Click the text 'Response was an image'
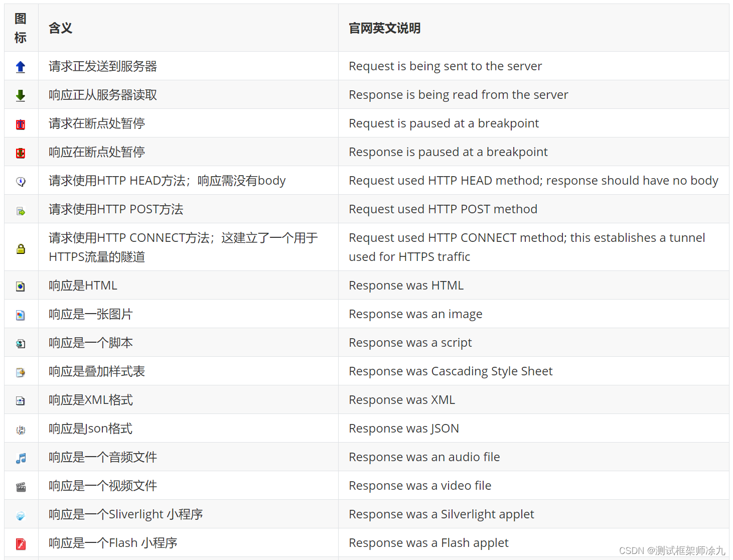The width and height of the screenshot is (733, 560). click(416, 314)
